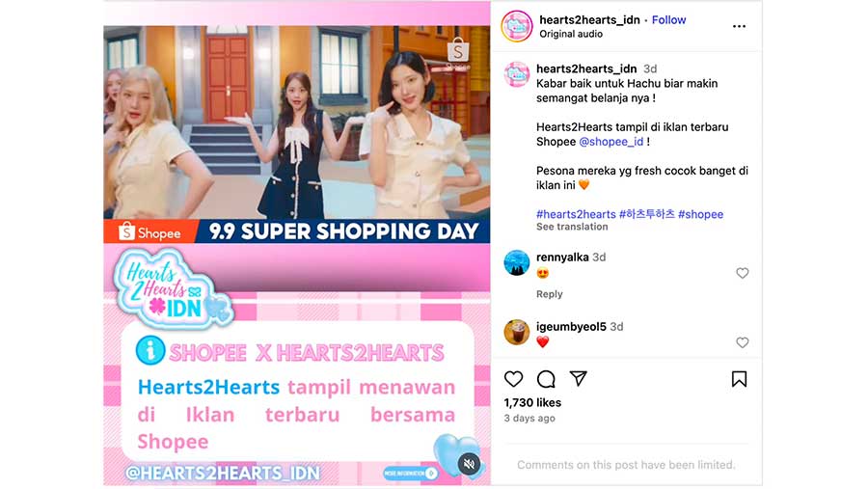
Task: Click the Original audio link
Action: click(571, 34)
